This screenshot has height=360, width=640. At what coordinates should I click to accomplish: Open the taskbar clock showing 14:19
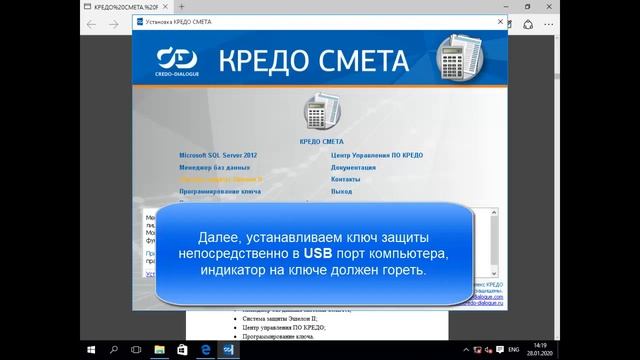pos(539,350)
